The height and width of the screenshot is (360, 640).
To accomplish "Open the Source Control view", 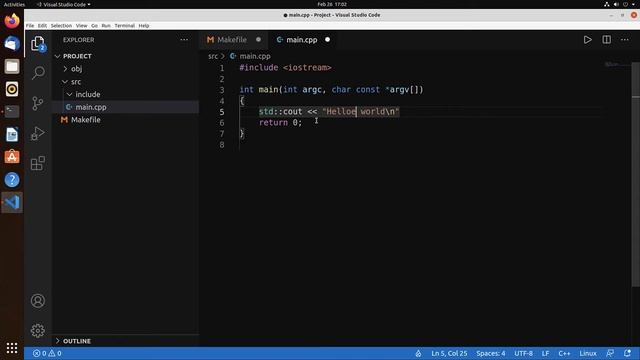I will click(x=38, y=103).
